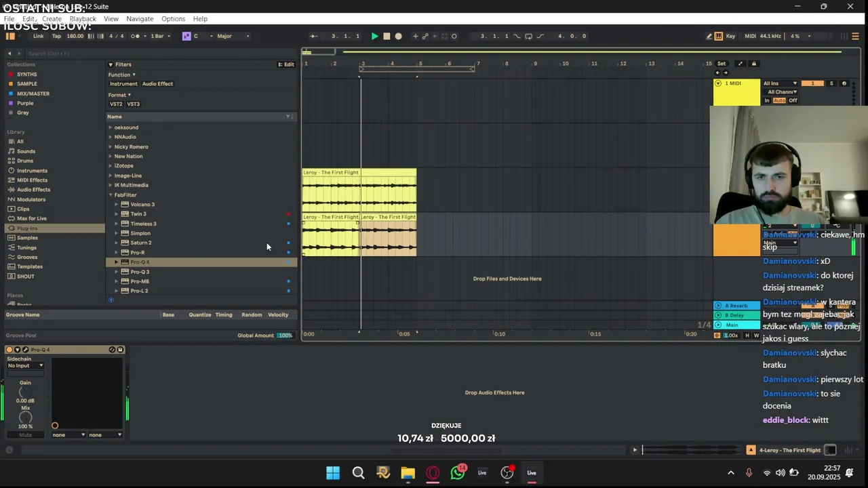Toggle the VST2 format filter
Screen dimensions: 868x488
tap(116, 104)
